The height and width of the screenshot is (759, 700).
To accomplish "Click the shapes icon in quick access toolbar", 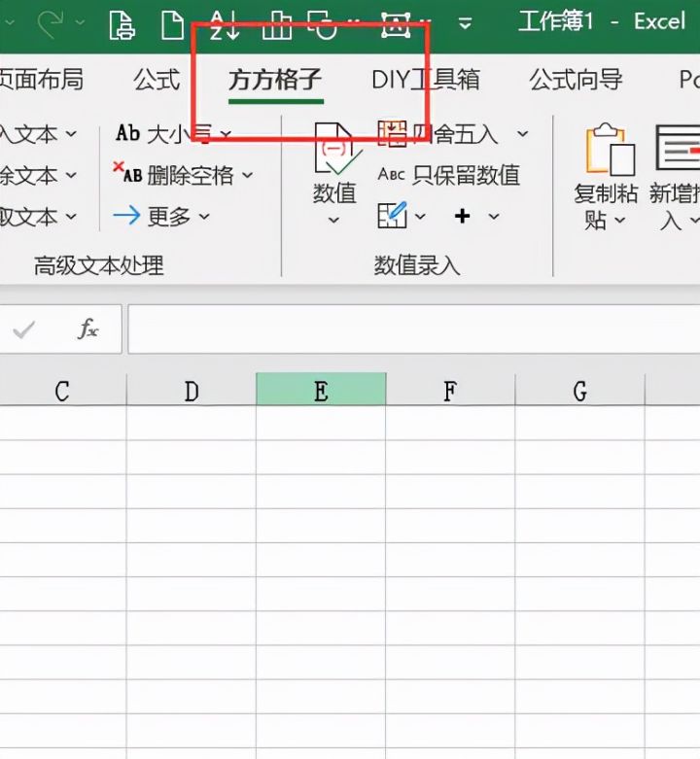I will tap(323, 25).
